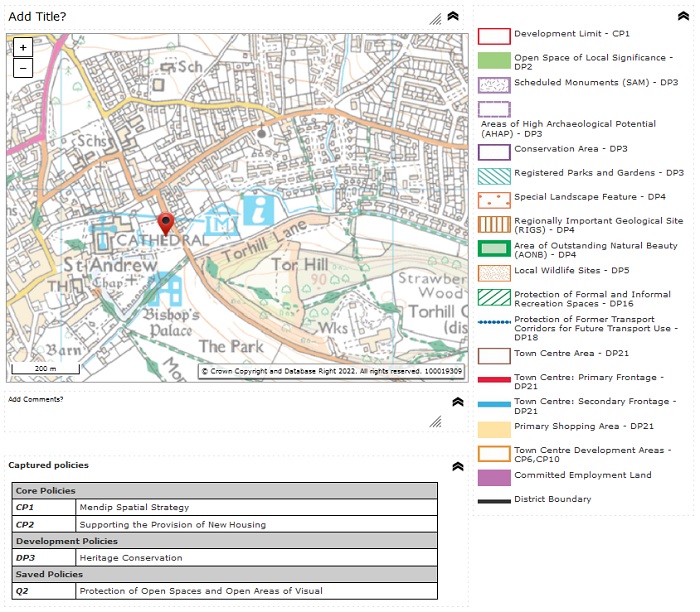This screenshot has height=612, width=700.
Task: Click the 200 m scale bar
Action: tap(46, 369)
